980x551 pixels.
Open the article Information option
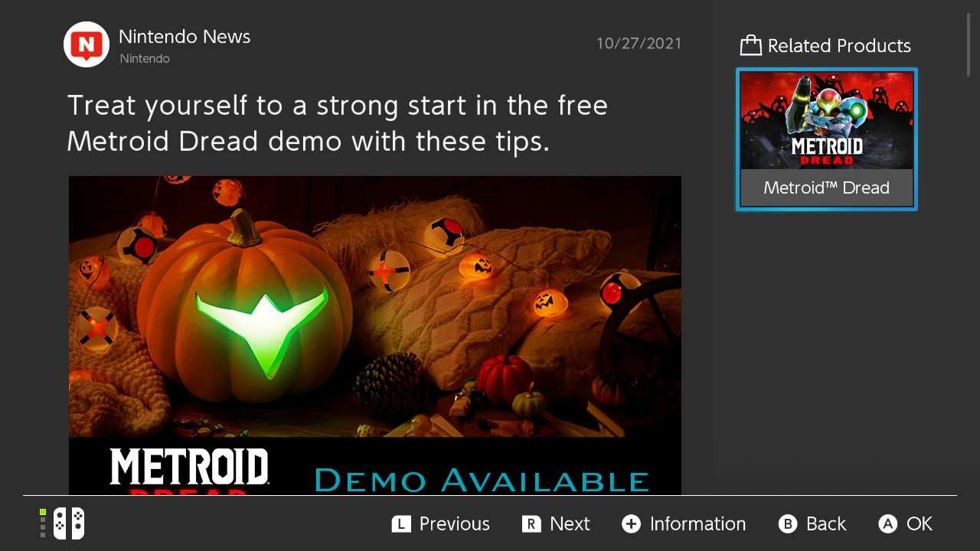[x=697, y=524]
